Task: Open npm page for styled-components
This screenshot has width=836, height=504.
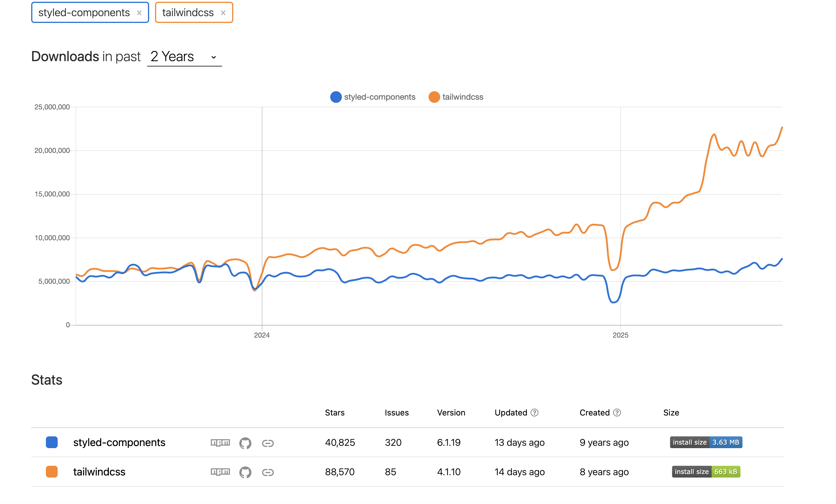Action: pyautogui.click(x=220, y=443)
